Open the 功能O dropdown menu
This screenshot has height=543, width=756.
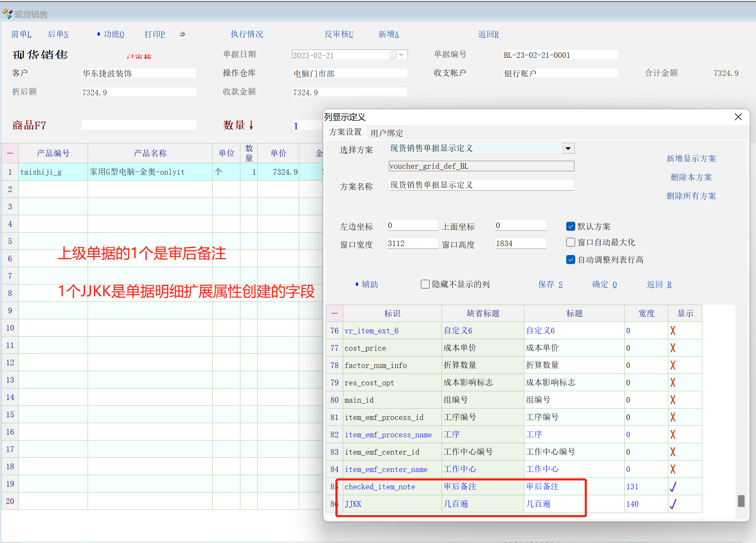click(x=110, y=34)
